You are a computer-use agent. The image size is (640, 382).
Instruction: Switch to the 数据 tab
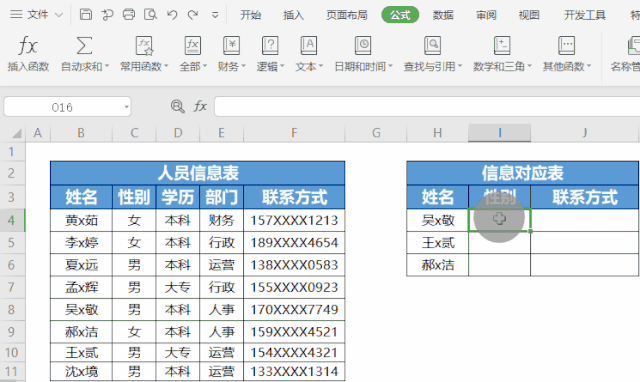[443, 15]
